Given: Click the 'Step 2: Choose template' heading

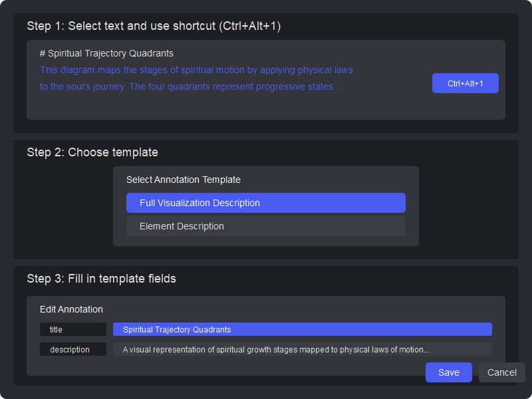Looking at the screenshot, I should point(92,152).
